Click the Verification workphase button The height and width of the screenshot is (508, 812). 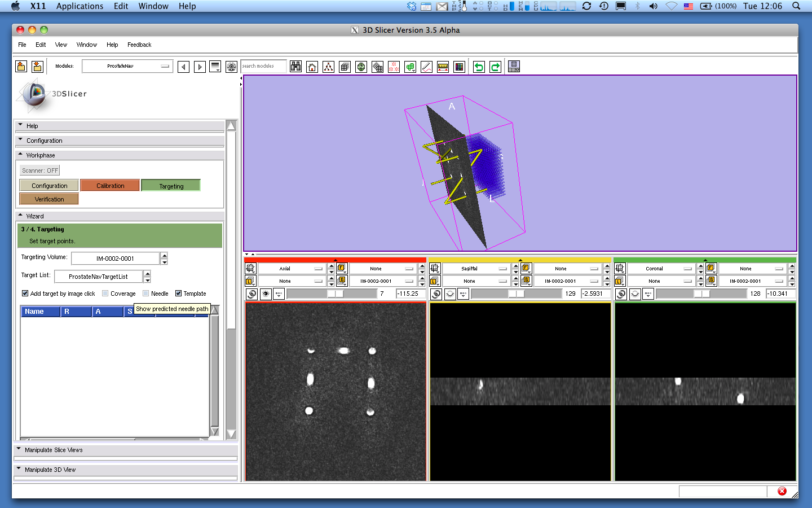tap(49, 199)
